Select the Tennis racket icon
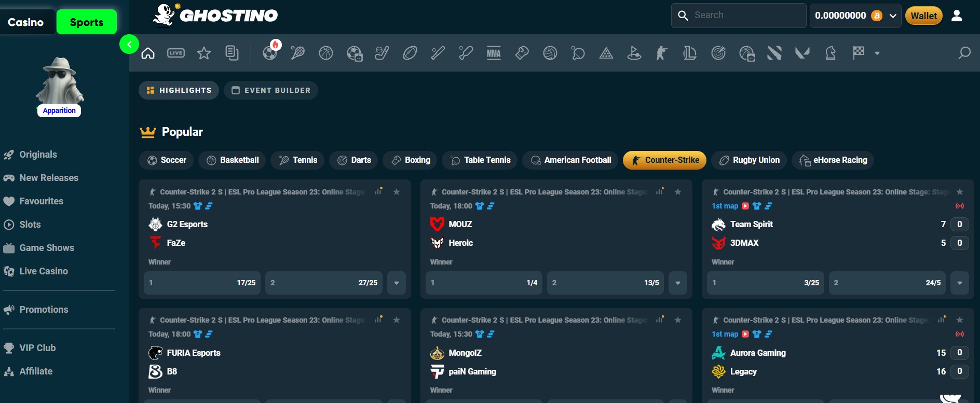 [x=298, y=53]
